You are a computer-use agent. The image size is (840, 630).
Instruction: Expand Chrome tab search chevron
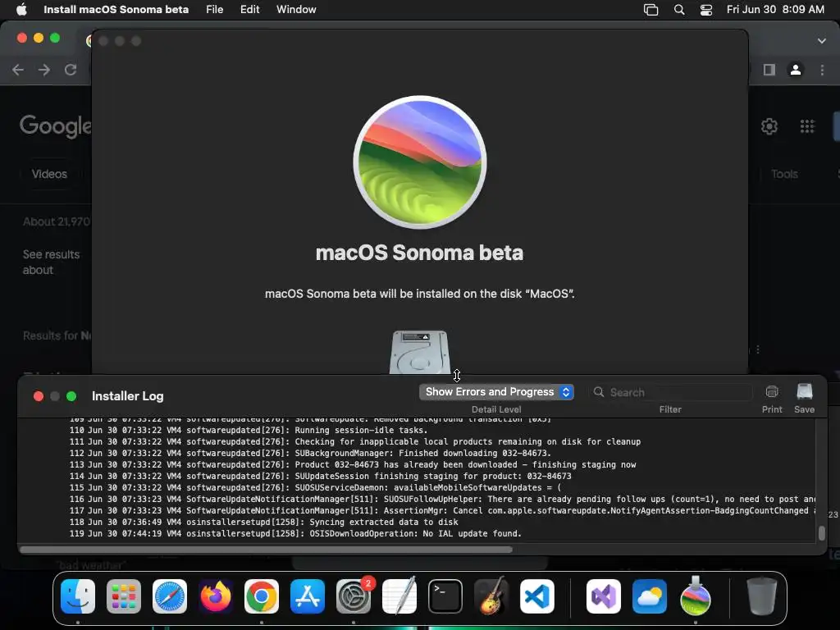pos(822,41)
